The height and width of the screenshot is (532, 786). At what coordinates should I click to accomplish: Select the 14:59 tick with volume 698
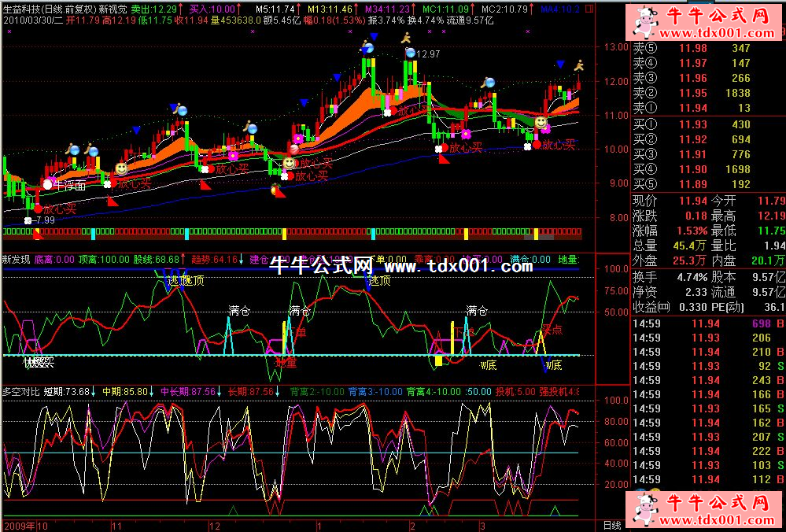(708, 324)
